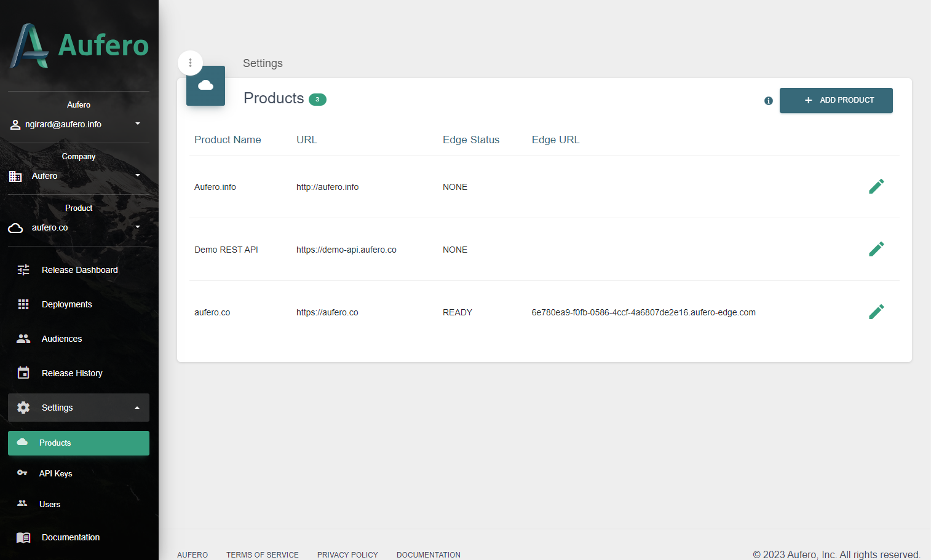Click the products count badge
This screenshot has height=560, width=931.
[317, 100]
